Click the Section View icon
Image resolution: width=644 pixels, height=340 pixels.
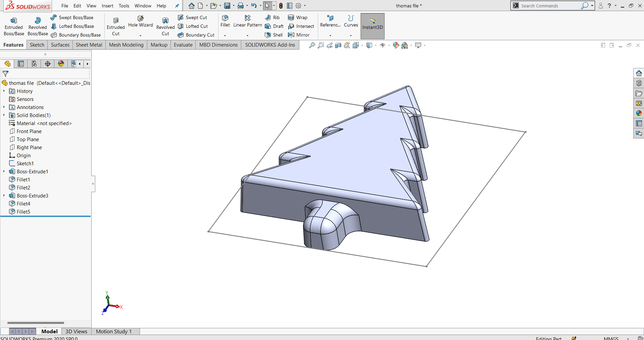point(338,45)
